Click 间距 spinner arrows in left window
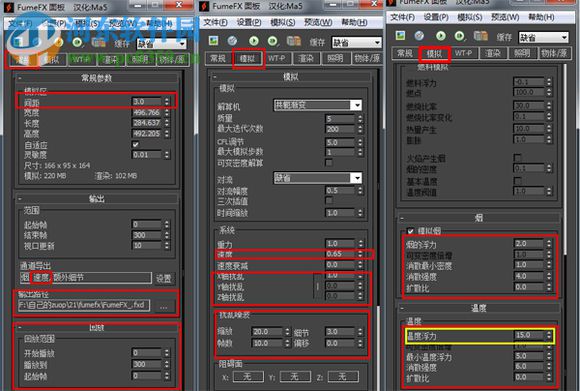The width and height of the screenshot is (580, 391). click(167, 101)
